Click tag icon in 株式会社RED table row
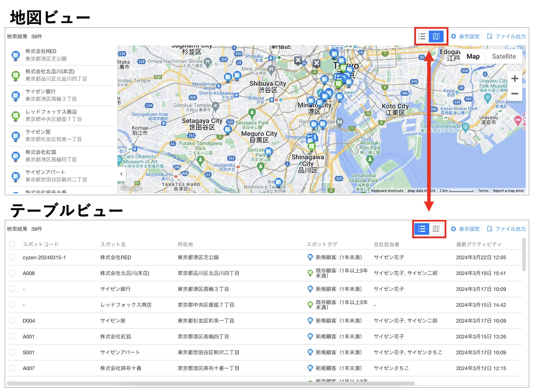The height and width of the screenshot is (392, 533). (310, 257)
